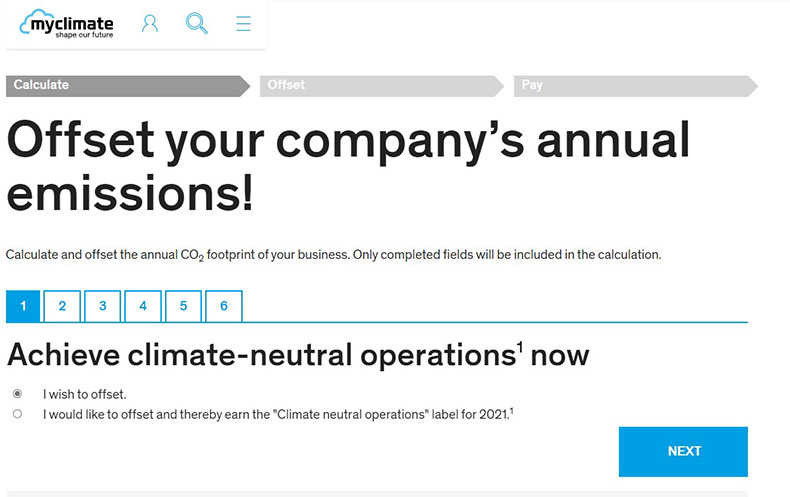
Task: Go to myclimate logo homepage
Action: click(67, 24)
